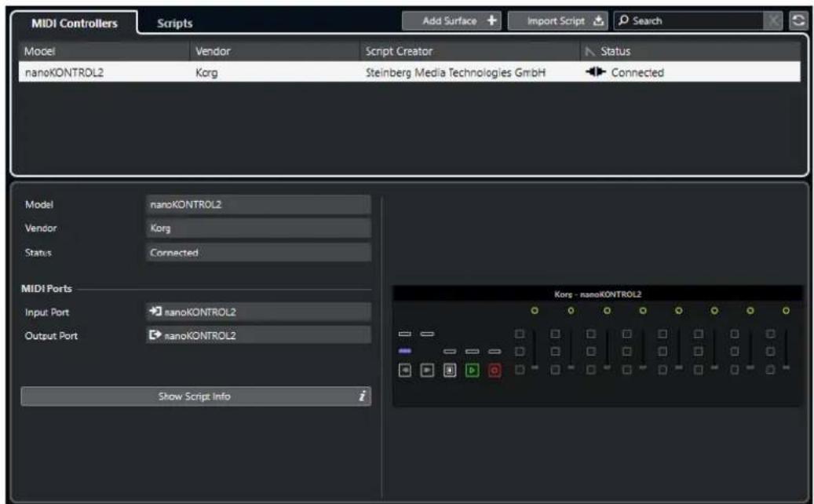Click the first channel's green knob
The height and width of the screenshot is (504, 814).
(535, 310)
